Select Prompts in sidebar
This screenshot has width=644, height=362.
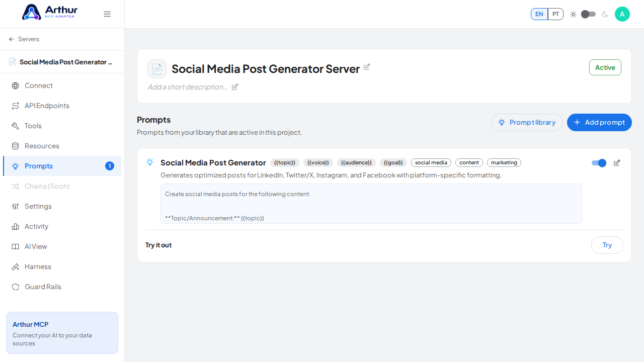[x=62, y=166]
